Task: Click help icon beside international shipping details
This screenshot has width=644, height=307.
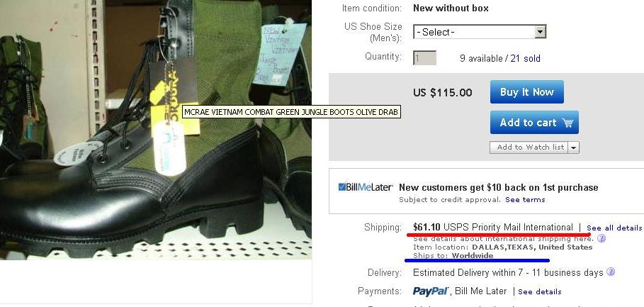Action: [x=601, y=238]
